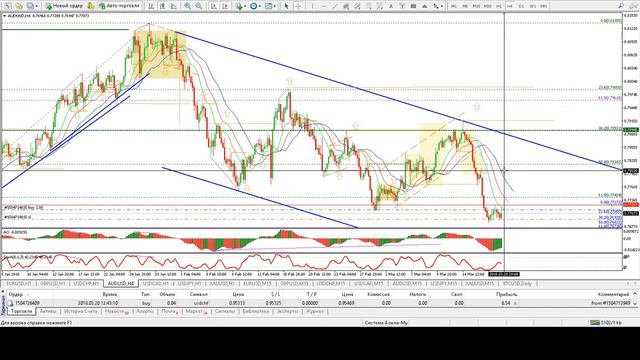Select the trendline drawing tool
Screen dimensions: 640x360
[335, 6]
